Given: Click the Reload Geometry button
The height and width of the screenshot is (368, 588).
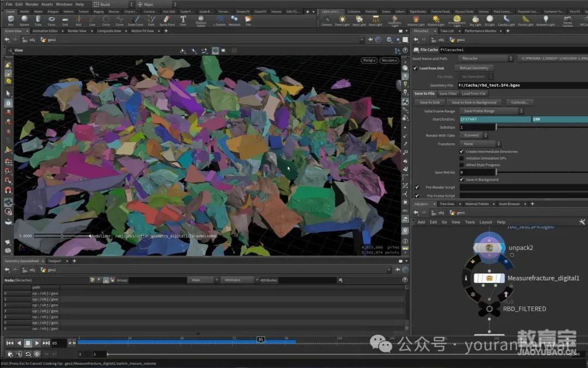Looking at the screenshot, I should tap(474, 68).
